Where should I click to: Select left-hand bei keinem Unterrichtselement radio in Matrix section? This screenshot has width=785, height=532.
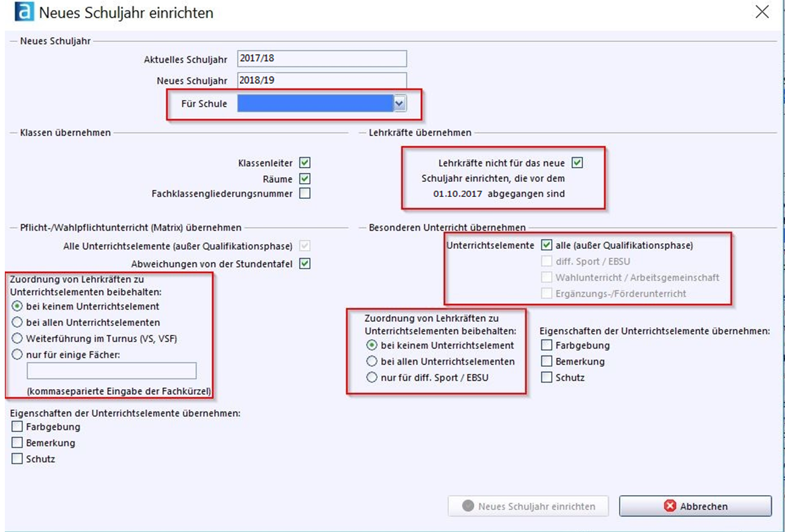[x=17, y=306]
